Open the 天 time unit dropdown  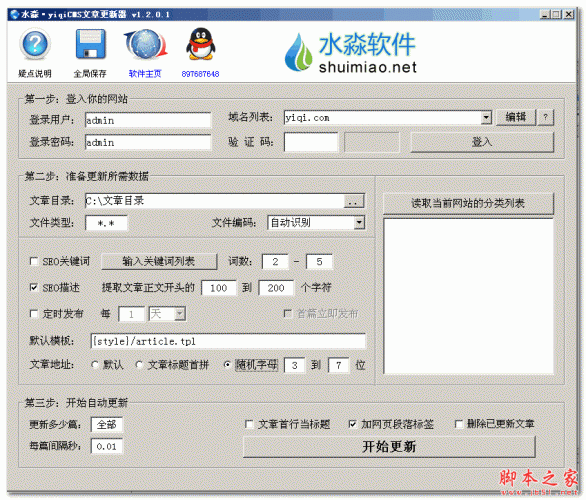point(180,314)
